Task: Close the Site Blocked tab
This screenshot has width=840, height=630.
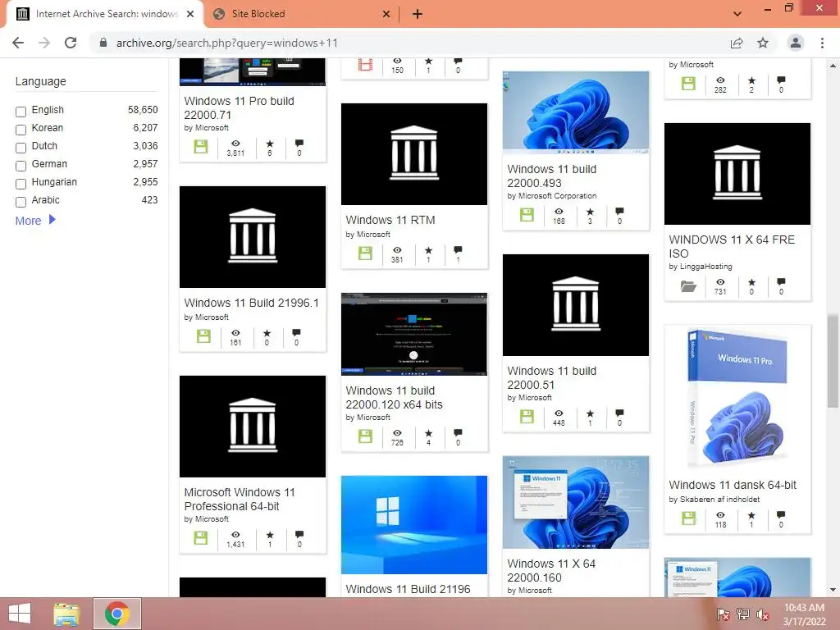Action: pos(386,14)
